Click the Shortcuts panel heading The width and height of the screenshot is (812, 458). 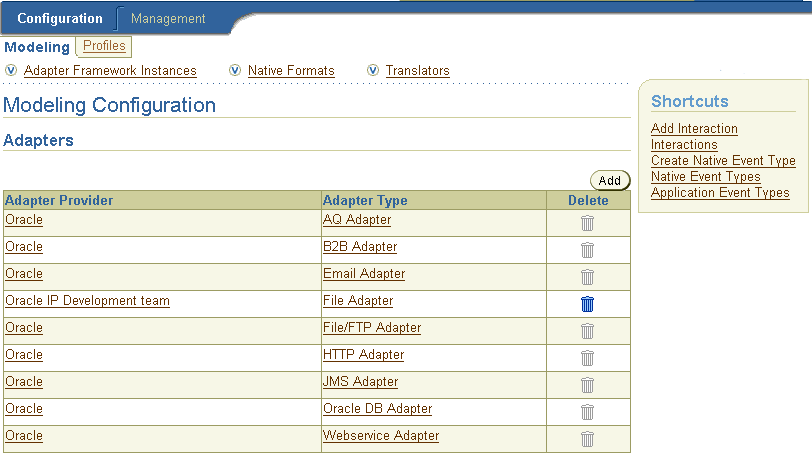(x=690, y=101)
